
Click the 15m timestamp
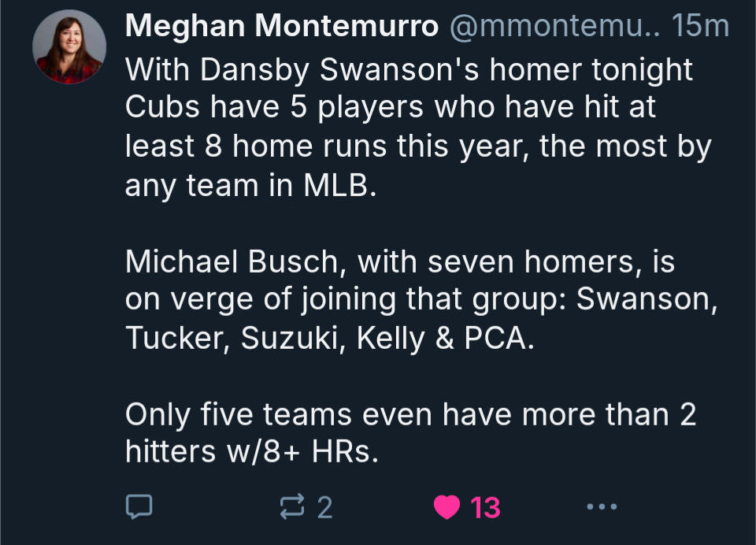coord(702,27)
